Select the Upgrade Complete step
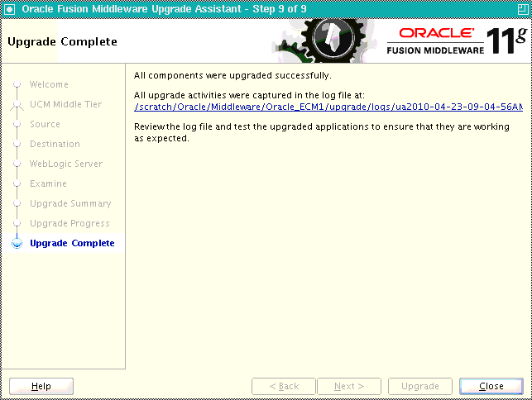 (72, 243)
